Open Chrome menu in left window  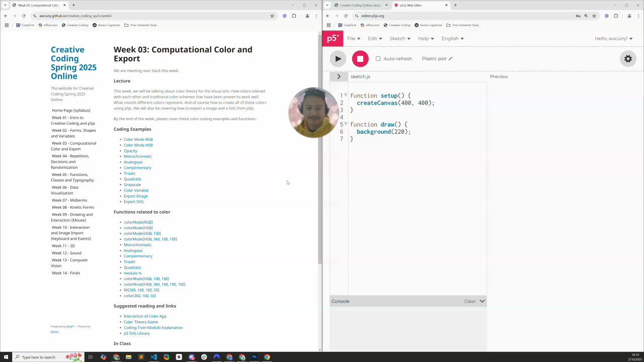[316, 16]
